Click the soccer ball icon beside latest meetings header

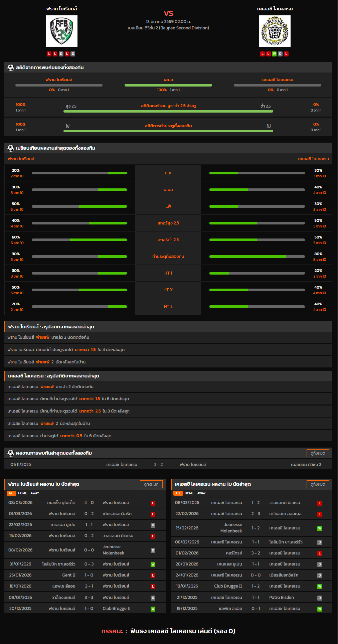click(x=11, y=453)
